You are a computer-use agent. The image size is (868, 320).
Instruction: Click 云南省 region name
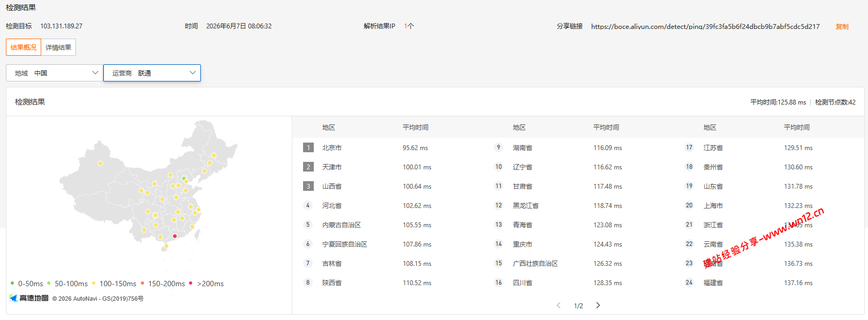[x=713, y=244]
